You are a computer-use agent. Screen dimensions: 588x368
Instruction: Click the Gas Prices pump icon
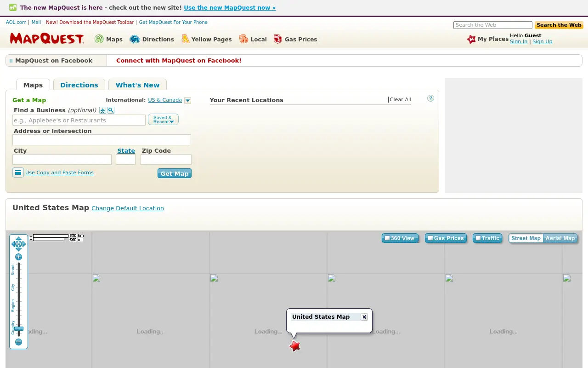pos(278,39)
